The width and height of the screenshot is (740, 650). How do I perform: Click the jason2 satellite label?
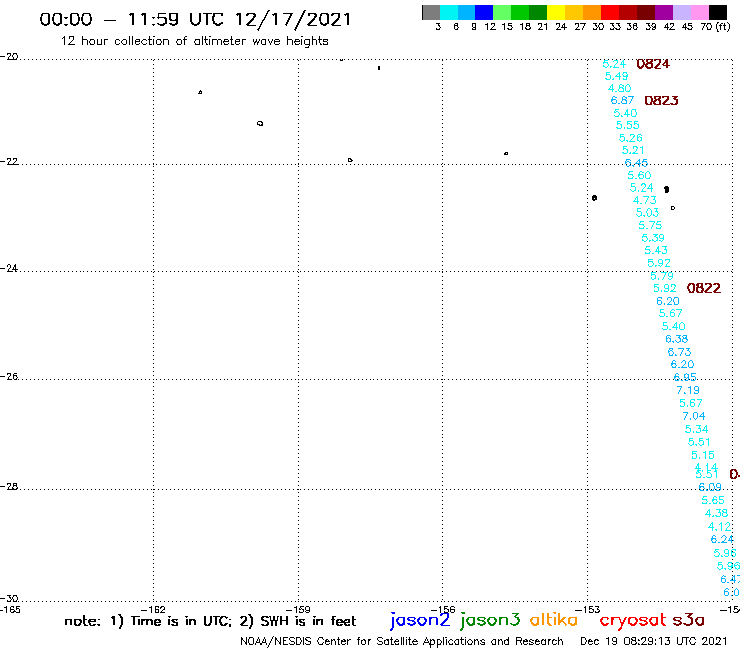420,620
